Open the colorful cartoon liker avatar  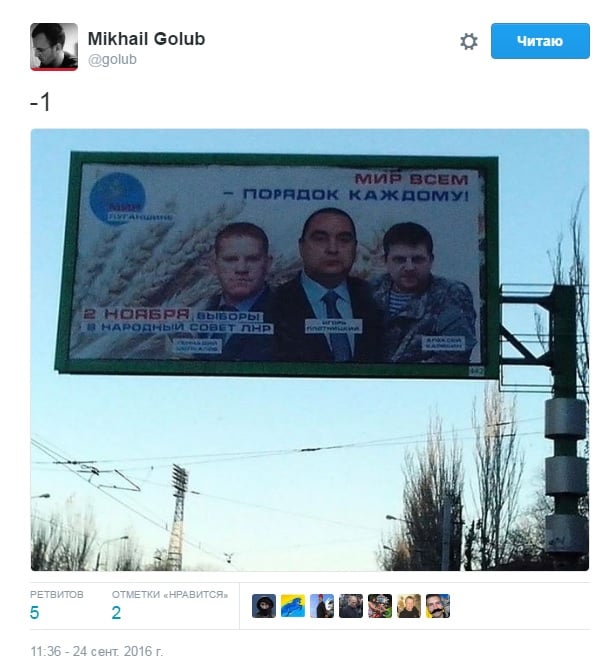380,606
